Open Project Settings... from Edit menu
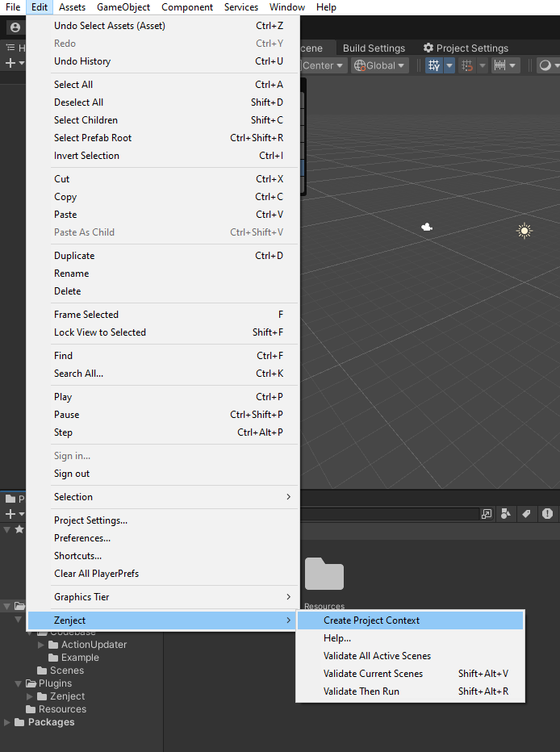The image size is (560, 752). tap(163, 520)
